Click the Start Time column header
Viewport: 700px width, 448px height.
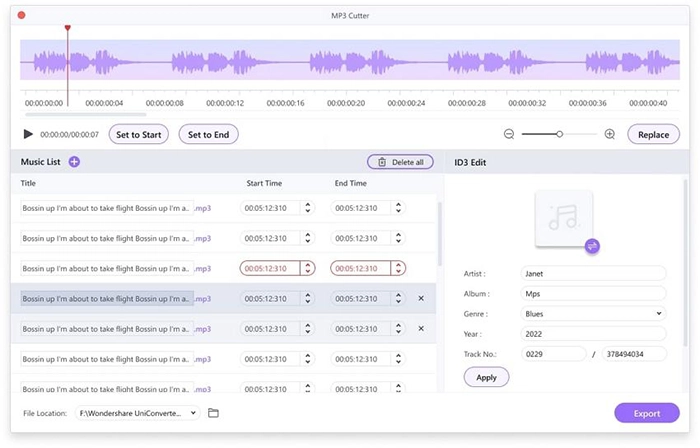(x=264, y=183)
